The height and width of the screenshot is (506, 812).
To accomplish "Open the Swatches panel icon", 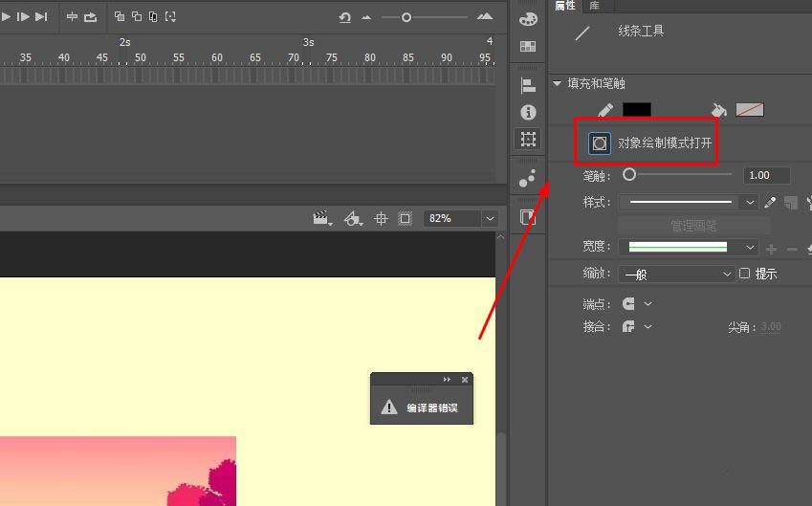I will [527, 46].
